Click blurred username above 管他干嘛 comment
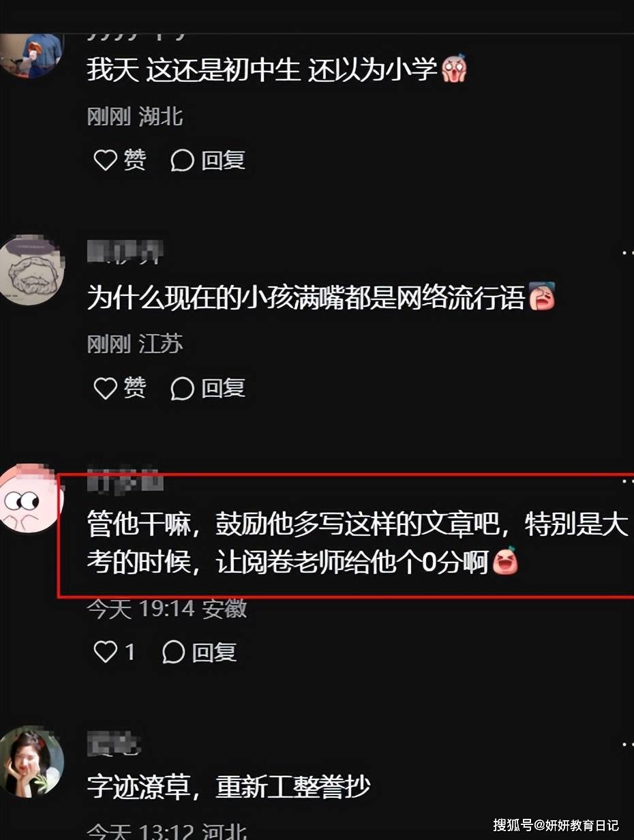 [x=125, y=481]
